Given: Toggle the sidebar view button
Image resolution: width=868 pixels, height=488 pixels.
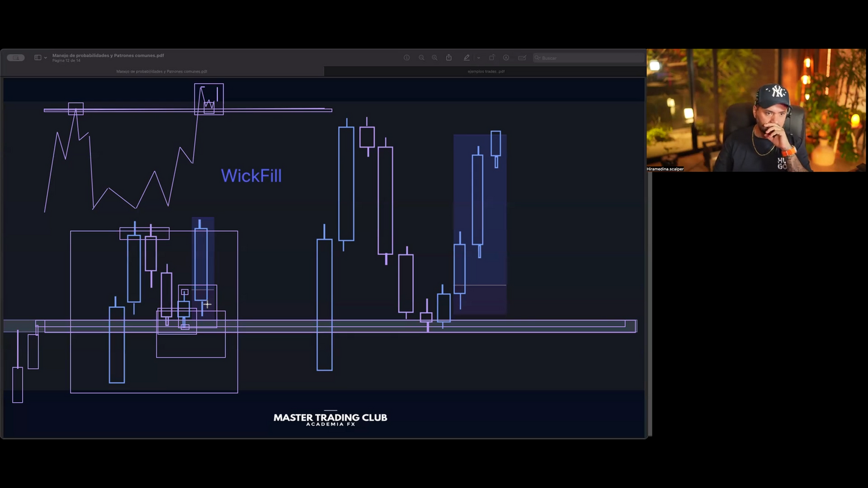Looking at the screenshot, I should point(38,58).
